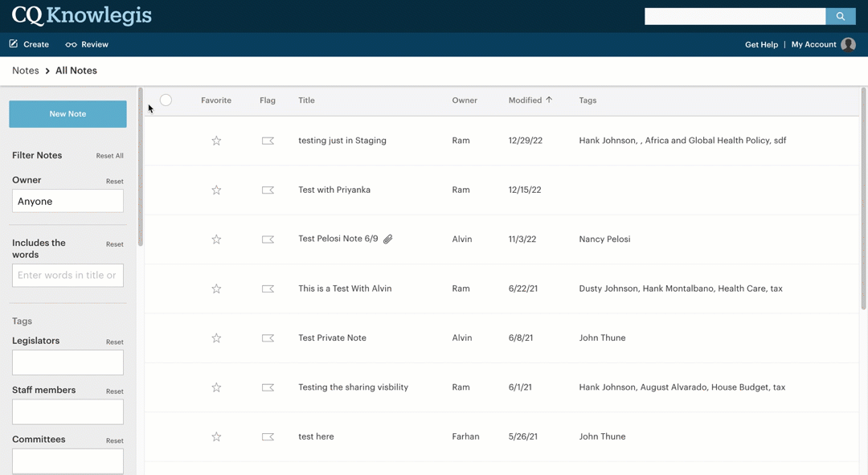Open the Create menu
The height and width of the screenshot is (475, 868).
click(x=29, y=44)
